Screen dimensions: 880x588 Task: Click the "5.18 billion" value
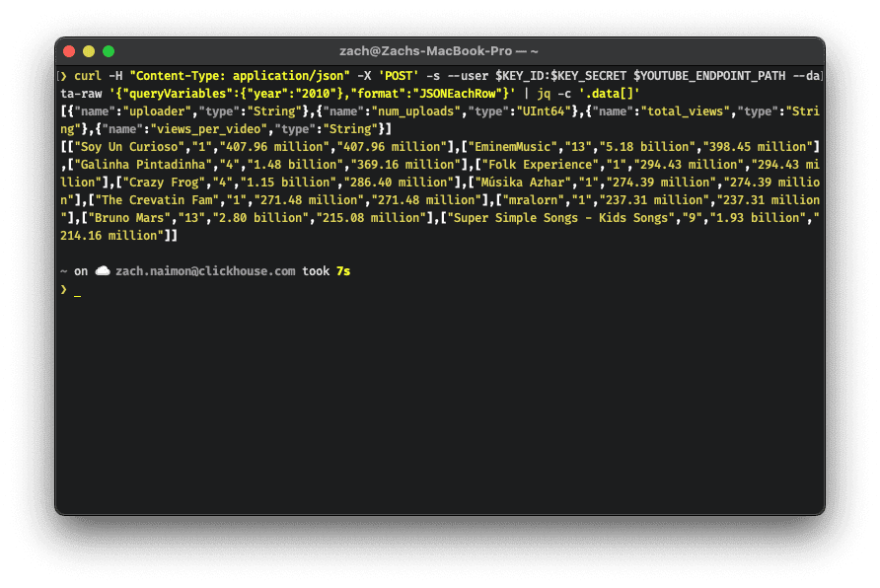click(647, 147)
